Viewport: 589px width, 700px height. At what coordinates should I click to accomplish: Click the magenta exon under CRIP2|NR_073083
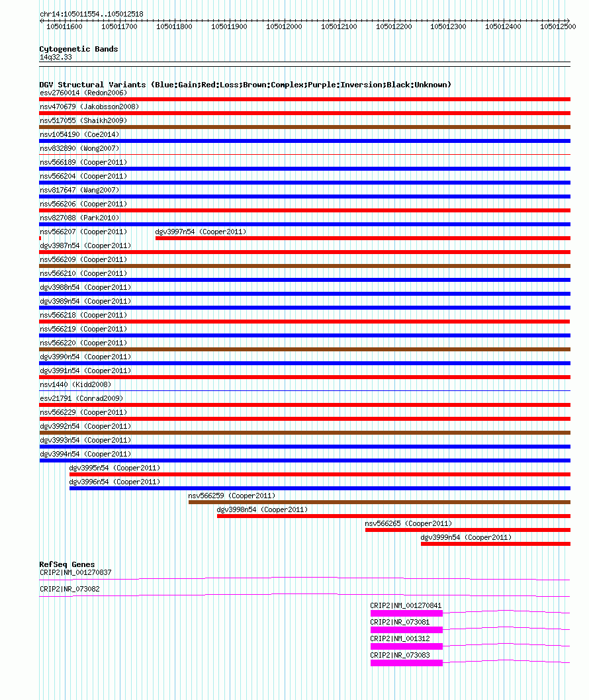[407, 663]
